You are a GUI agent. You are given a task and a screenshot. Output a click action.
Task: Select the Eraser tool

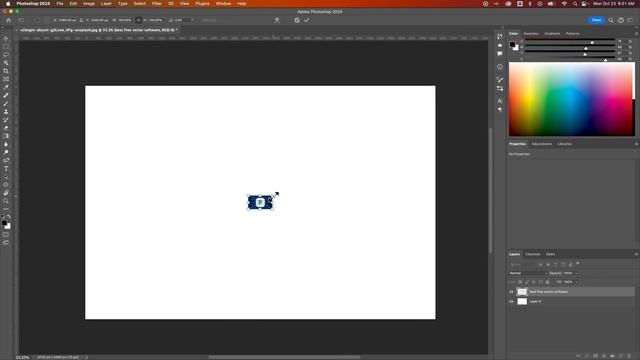6,128
